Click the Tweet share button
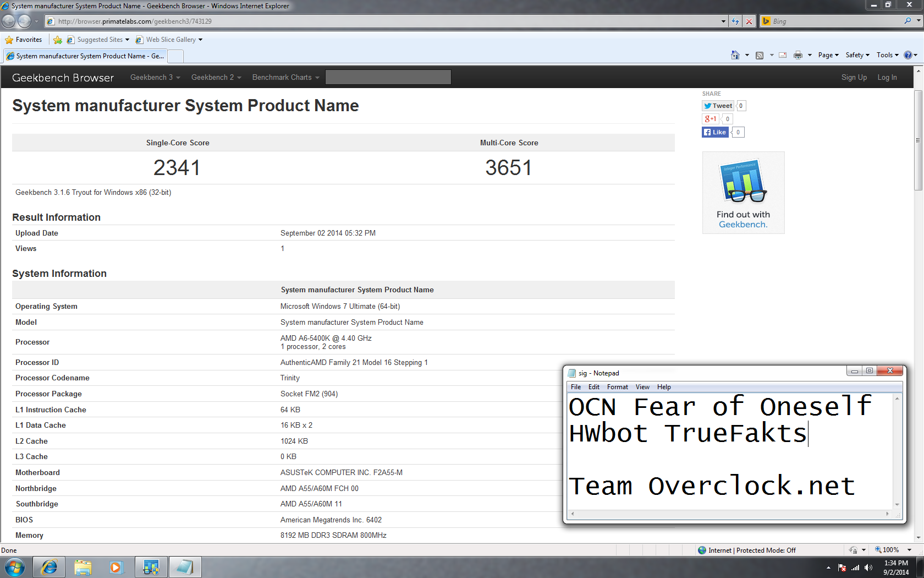This screenshot has width=924, height=578. 718,106
